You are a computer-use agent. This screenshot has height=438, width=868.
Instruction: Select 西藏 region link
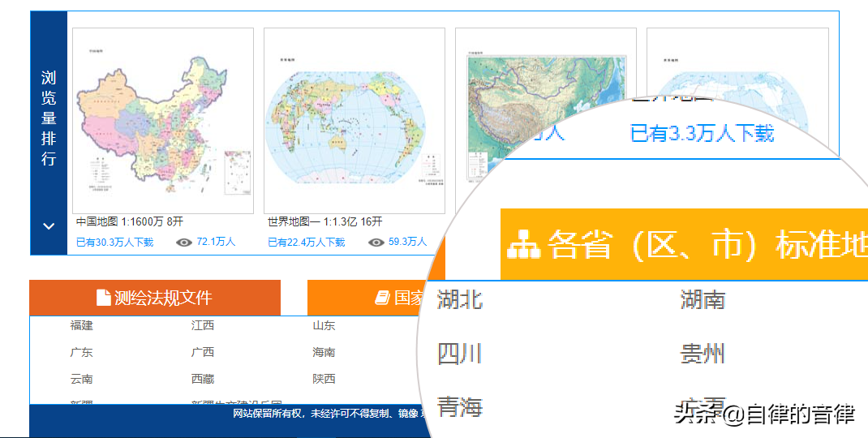click(203, 379)
